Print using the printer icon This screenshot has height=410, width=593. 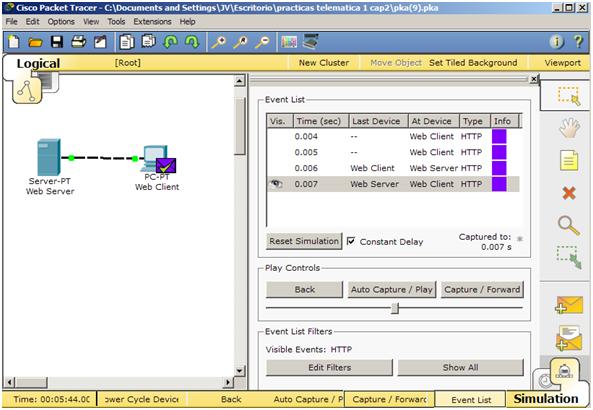(79, 42)
